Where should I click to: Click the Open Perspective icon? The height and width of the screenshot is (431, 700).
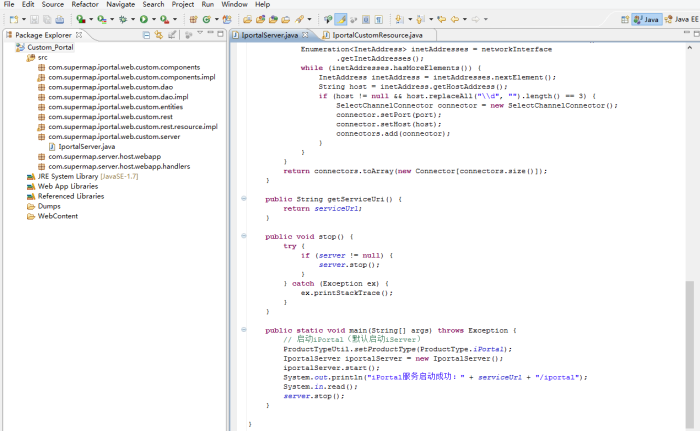click(624, 19)
